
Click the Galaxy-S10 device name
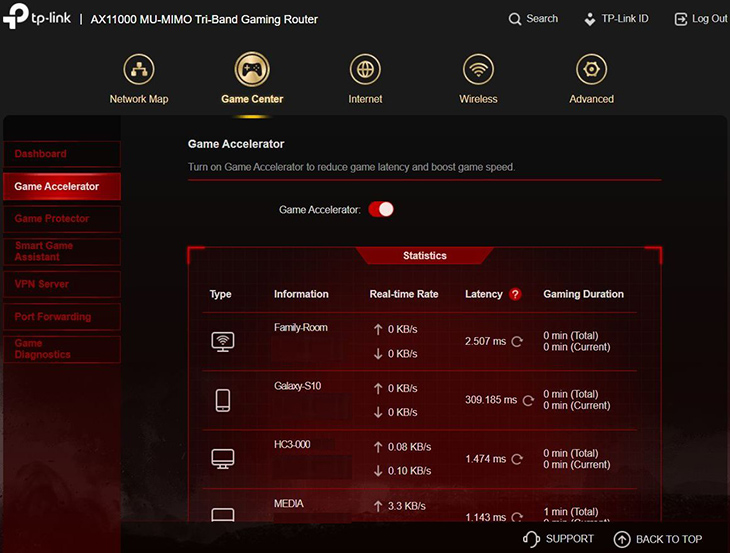(297, 386)
